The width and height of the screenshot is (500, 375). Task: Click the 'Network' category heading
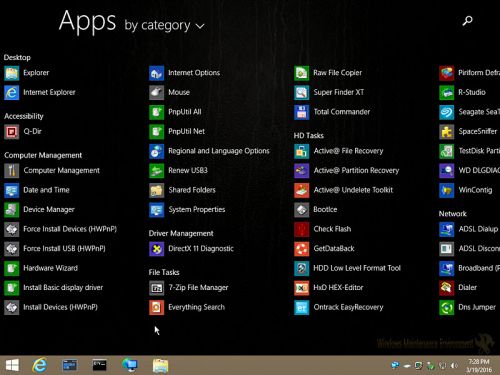452,214
